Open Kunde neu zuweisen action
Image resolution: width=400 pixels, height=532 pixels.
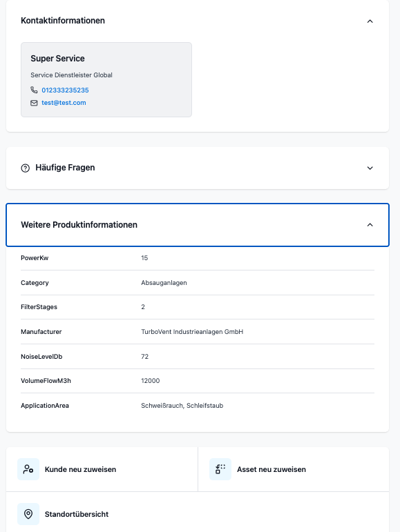tap(102, 469)
